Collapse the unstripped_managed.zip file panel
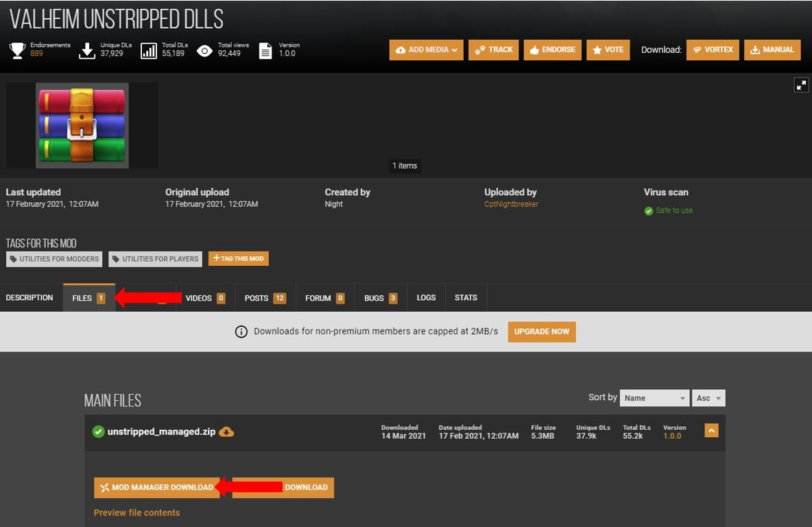This screenshot has width=812, height=527. click(711, 431)
